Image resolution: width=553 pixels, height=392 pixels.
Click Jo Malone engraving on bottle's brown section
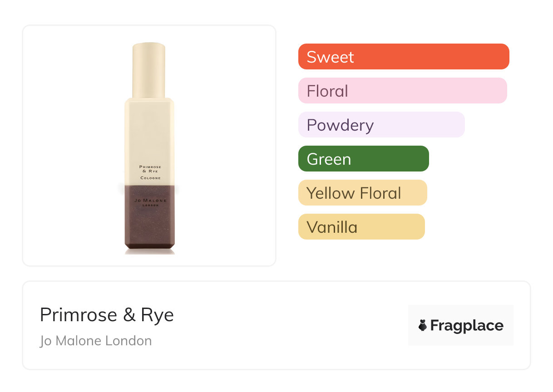(x=150, y=201)
